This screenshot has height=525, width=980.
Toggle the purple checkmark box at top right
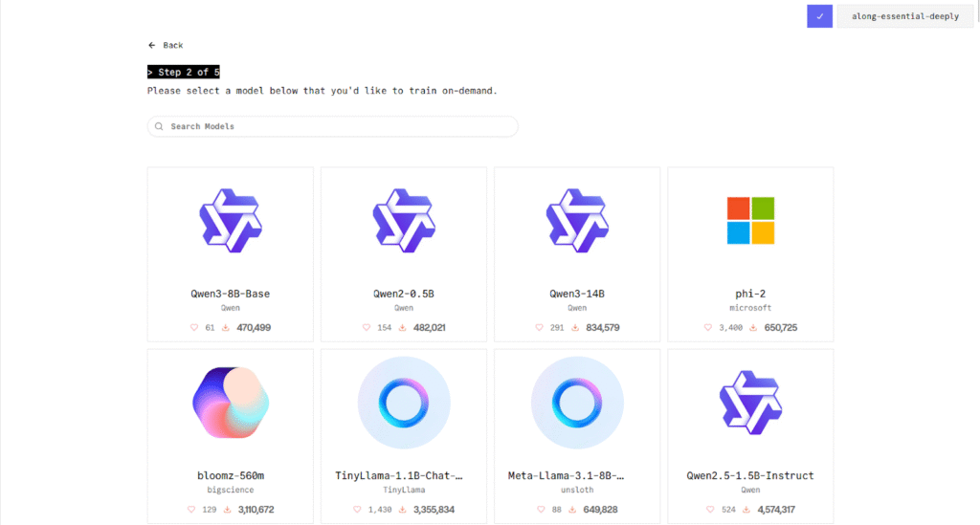[819, 16]
